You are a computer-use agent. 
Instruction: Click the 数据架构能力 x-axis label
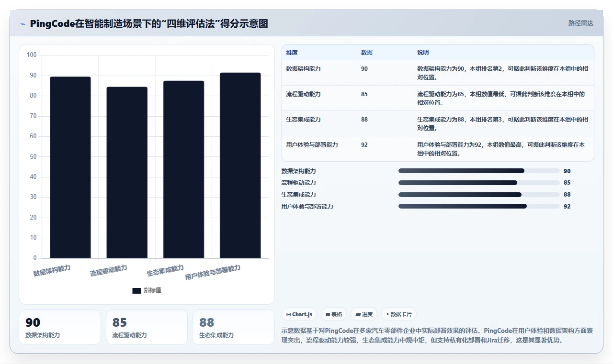pyautogui.click(x=52, y=271)
